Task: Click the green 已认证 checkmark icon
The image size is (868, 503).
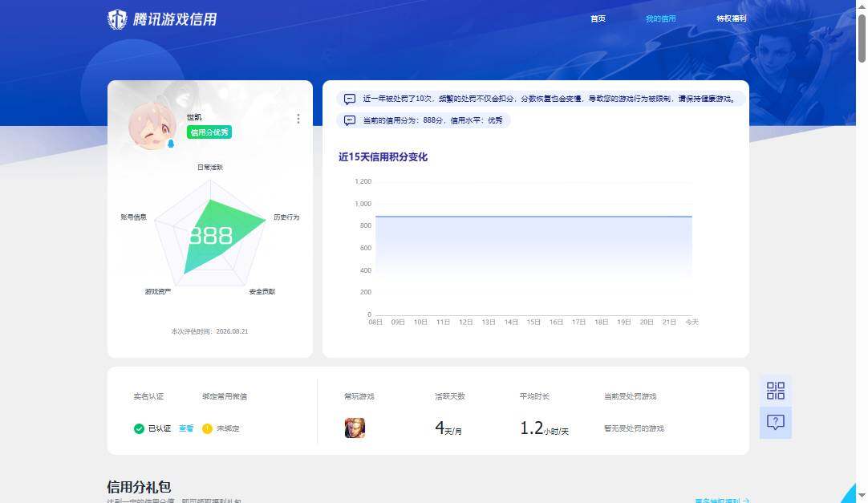Action: point(139,429)
